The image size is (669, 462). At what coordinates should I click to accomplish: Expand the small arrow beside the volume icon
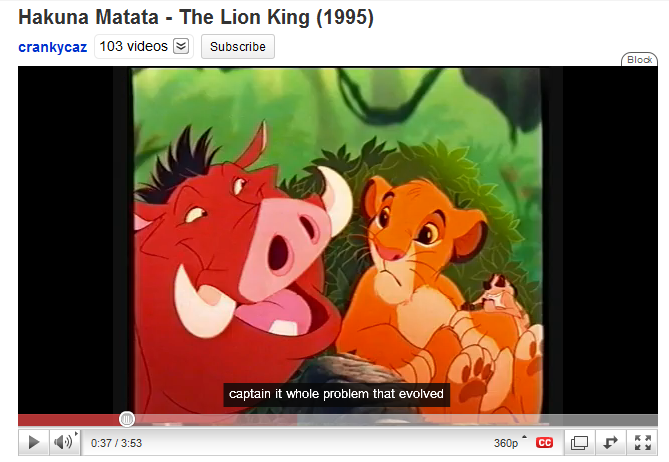point(76,434)
